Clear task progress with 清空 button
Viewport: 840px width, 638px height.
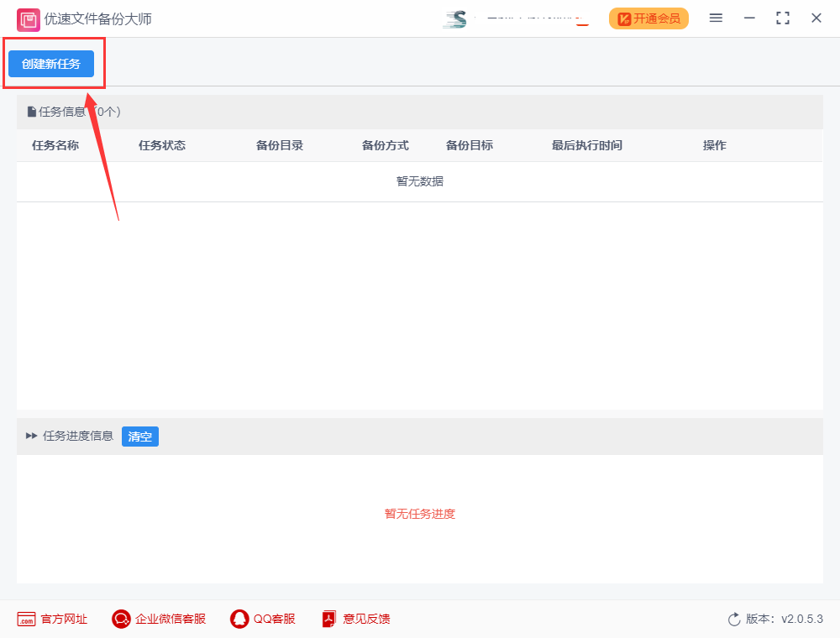(x=139, y=436)
